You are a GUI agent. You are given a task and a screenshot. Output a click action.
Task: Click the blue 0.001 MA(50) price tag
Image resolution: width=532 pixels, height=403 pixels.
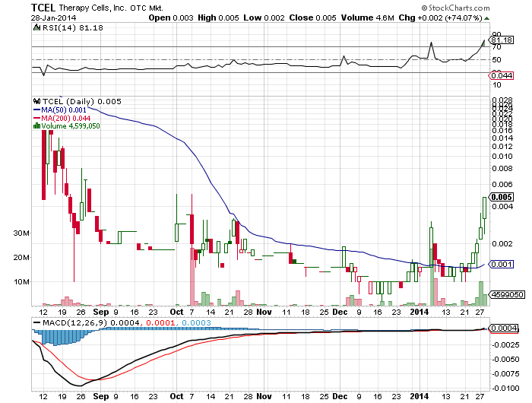(x=502, y=264)
